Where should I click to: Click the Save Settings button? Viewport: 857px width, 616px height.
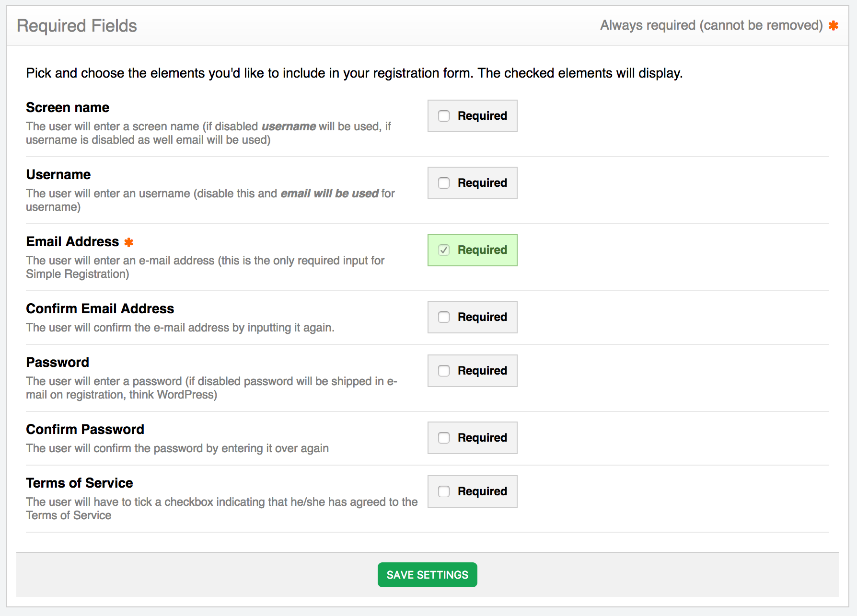pos(428,575)
